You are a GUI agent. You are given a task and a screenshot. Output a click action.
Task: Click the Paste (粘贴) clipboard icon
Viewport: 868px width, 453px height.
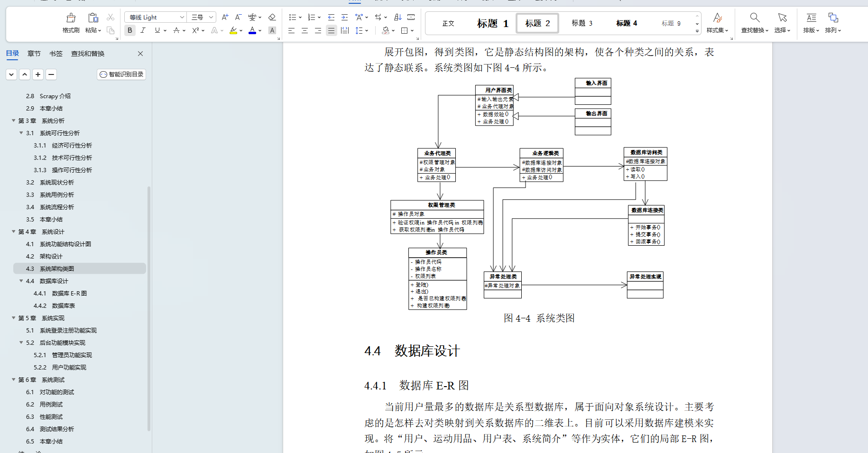(x=93, y=18)
